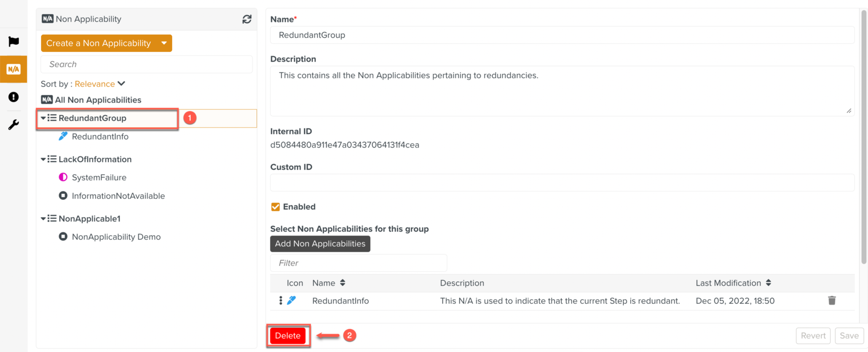This screenshot has height=352, width=868.
Task: Sort table by Last Modification
Action: (x=768, y=283)
